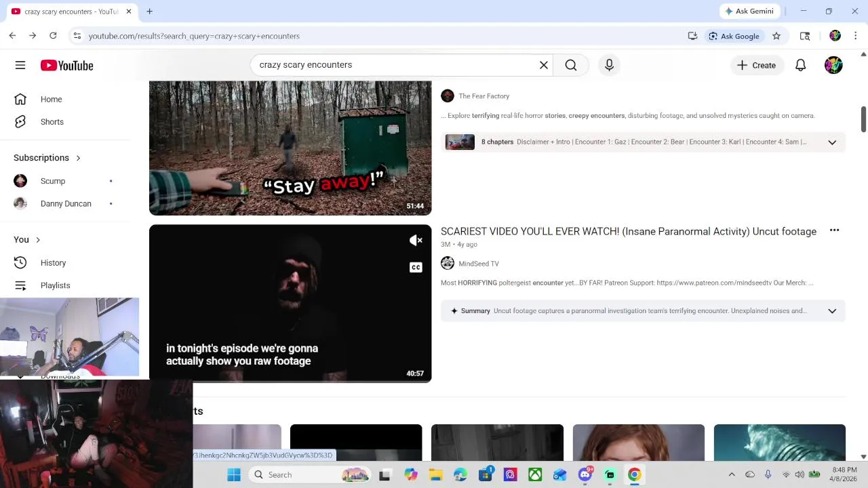Open the shark Shorts thumbnail
The height and width of the screenshot is (488, 868).
(780, 442)
